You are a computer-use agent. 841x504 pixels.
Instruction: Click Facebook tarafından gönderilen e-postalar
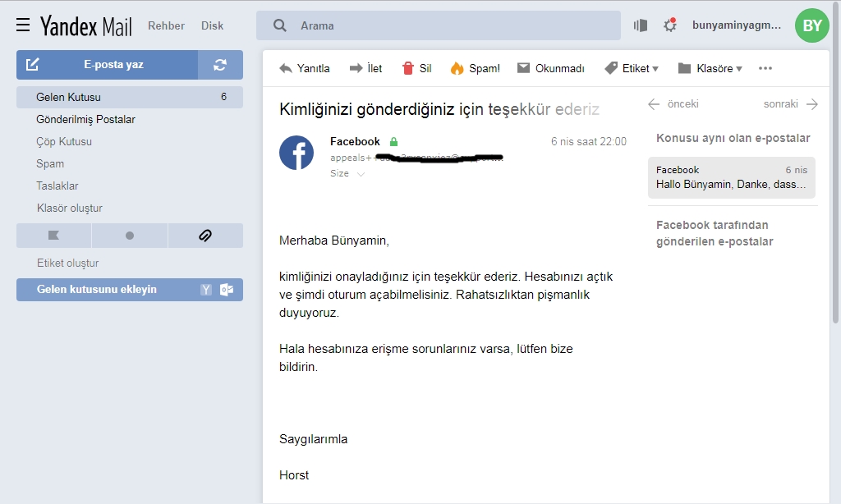tap(715, 233)
